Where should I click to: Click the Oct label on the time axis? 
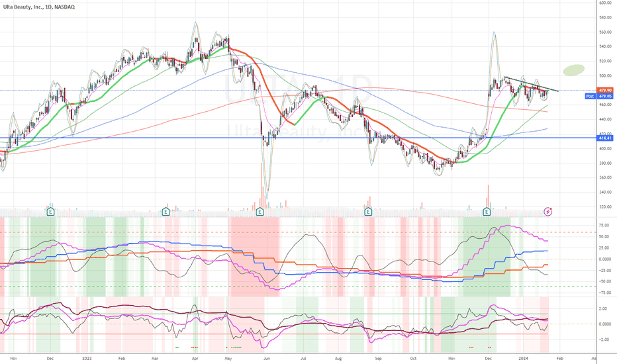point(413,359)
